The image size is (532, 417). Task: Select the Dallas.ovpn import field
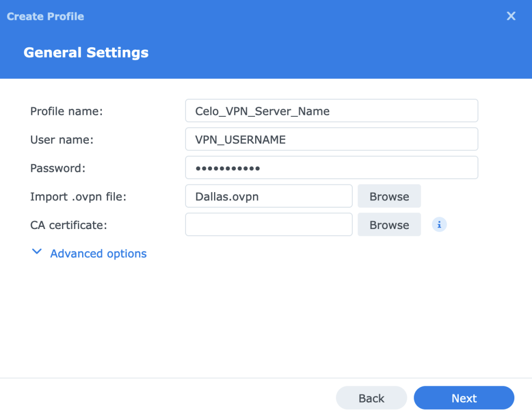point(269,196)
